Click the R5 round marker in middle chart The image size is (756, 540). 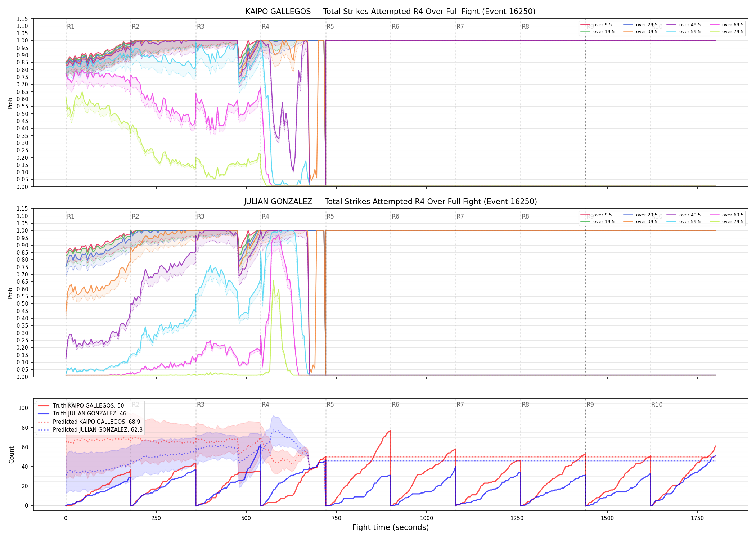pos(330,216)
